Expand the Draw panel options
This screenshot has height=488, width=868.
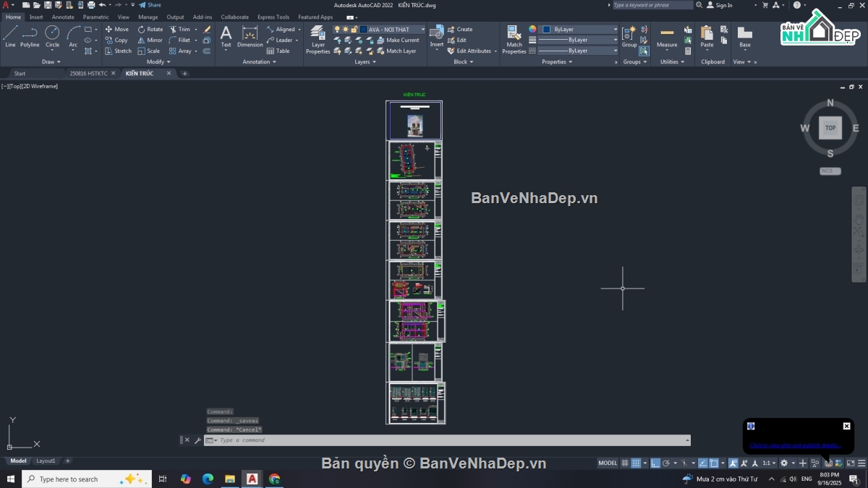(51, 62)
